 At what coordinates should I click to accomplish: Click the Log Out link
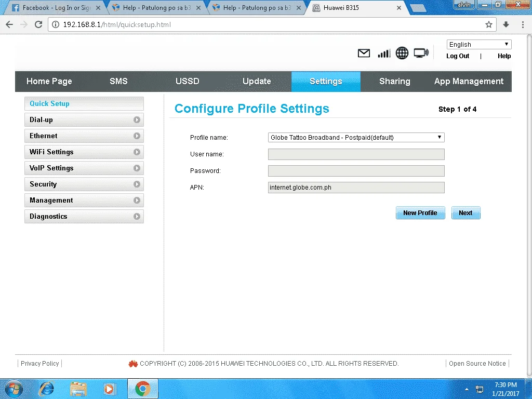coord(458,56)
